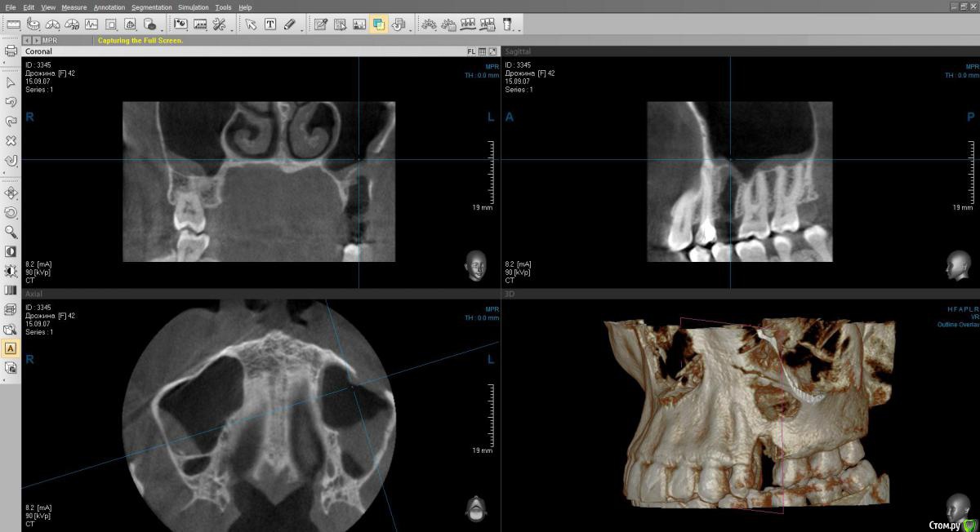The width and height of the screenshot is (980, 532).
Task: Click the undo arrow in left sidebar
Action: click(11, 102)
